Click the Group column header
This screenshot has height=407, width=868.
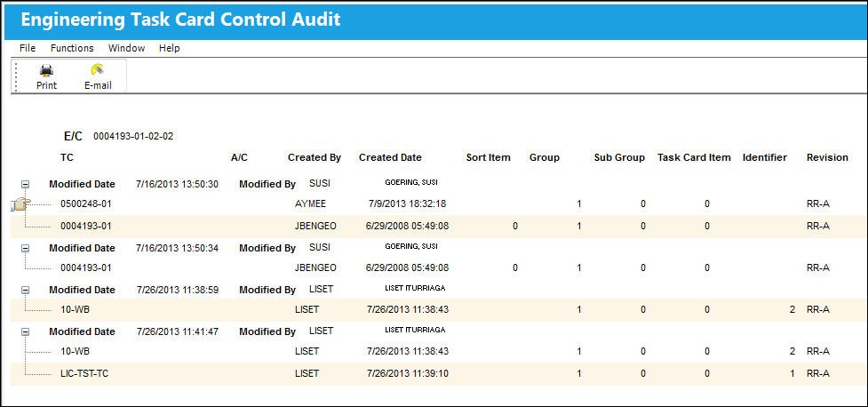coord(544,158)
